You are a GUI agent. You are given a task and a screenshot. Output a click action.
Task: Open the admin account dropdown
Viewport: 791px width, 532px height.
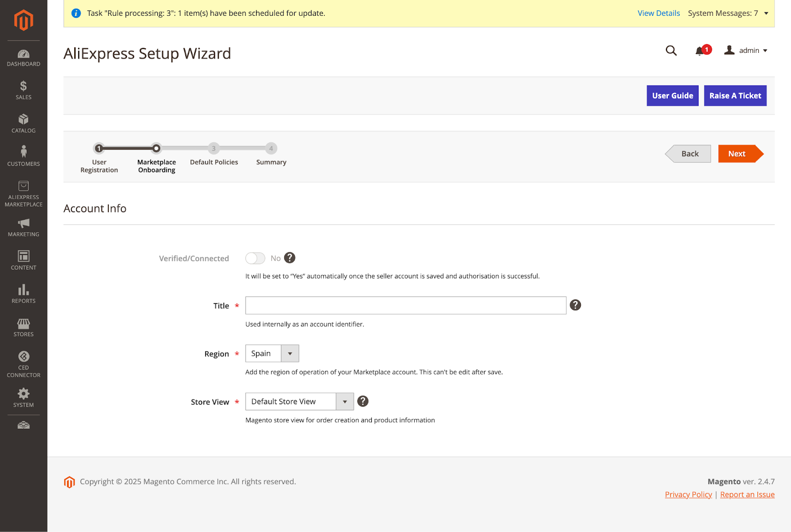pos(746,50)
